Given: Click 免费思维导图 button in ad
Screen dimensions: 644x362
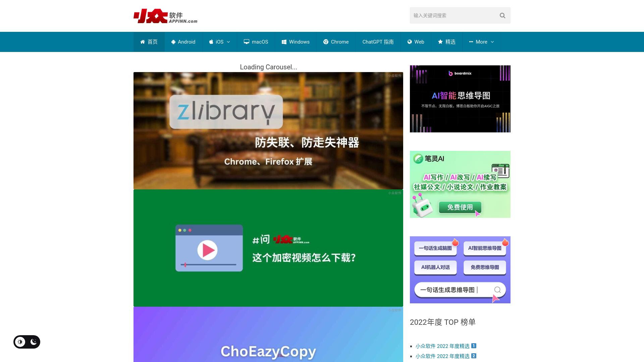Looking at the screenshot, I should click(x=485, y=267).
